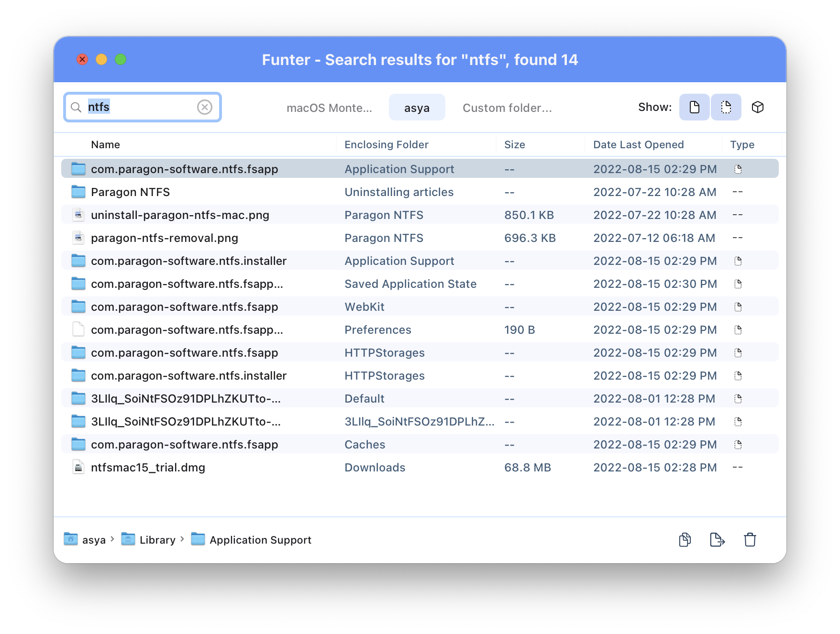840x634 pixels.
Task: Sort by Enclosing Folder column
Action: tap(387, 144)
